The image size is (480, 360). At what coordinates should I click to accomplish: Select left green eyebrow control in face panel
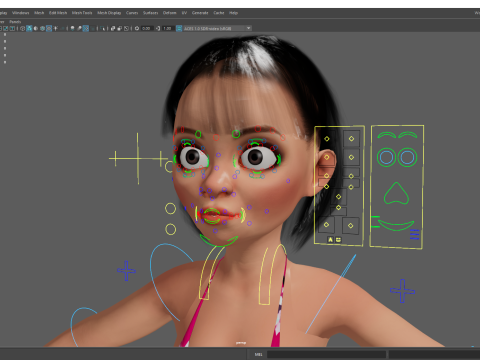click(387, 135)
